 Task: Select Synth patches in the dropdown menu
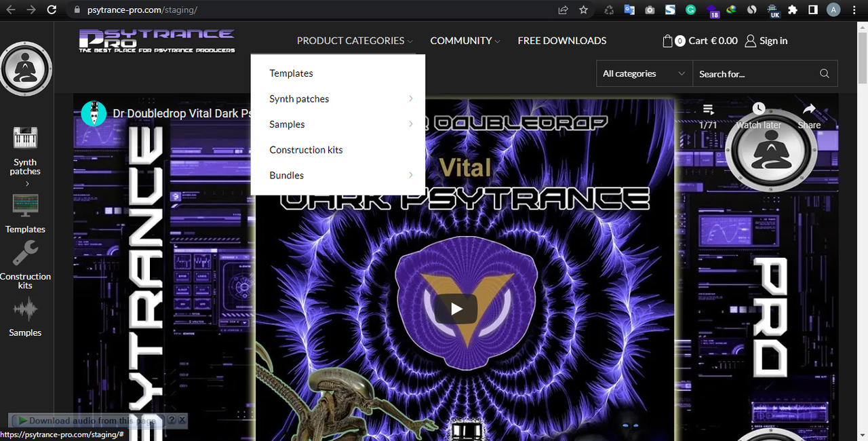point(299,99)
